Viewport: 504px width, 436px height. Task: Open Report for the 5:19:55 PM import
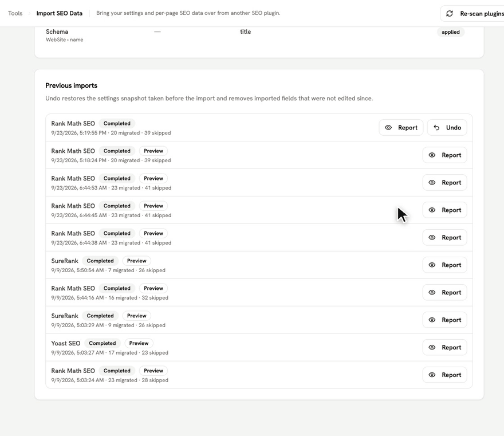coord(401,128)
